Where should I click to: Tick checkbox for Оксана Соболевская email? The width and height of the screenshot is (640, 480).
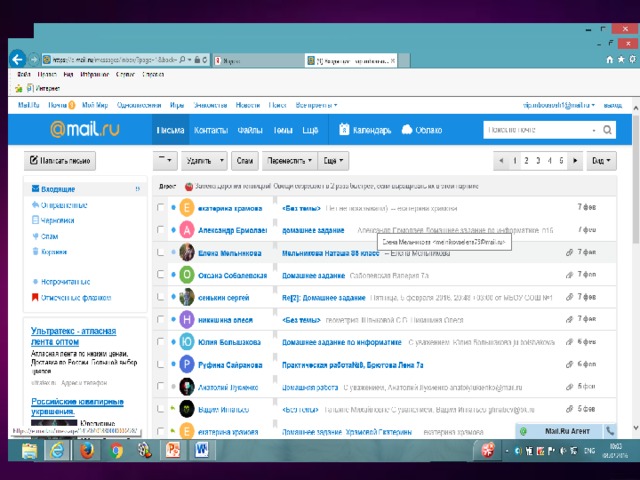[x=160, y=274]
